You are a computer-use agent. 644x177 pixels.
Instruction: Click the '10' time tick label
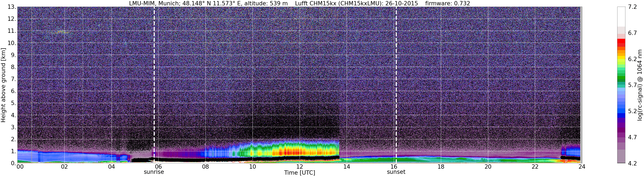[x=253, y=167]
